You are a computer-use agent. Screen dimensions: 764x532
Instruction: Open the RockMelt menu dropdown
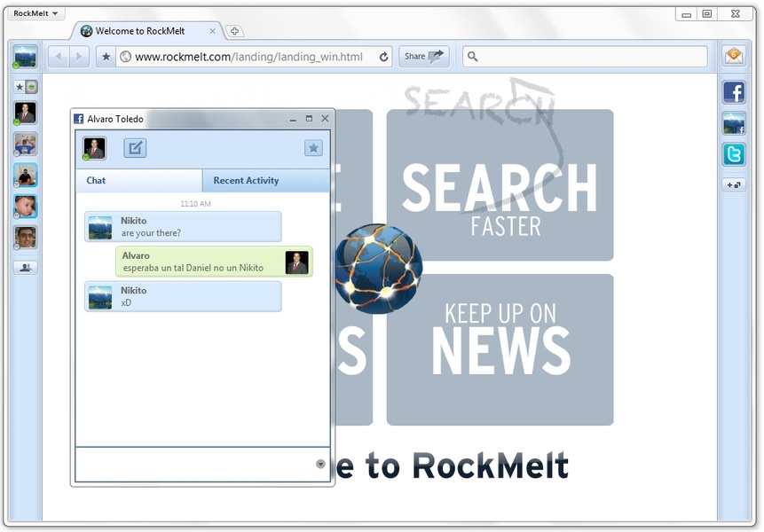[35, 13]
